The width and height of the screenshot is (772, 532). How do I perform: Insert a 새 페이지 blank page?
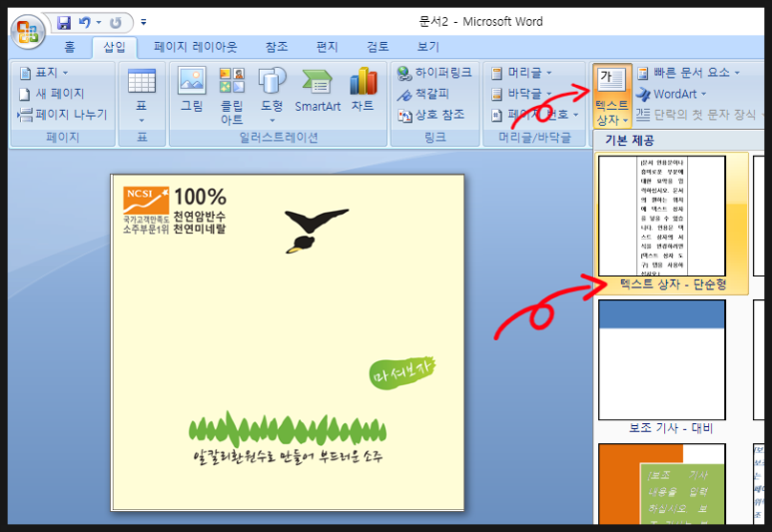click(x=51, y=94)
